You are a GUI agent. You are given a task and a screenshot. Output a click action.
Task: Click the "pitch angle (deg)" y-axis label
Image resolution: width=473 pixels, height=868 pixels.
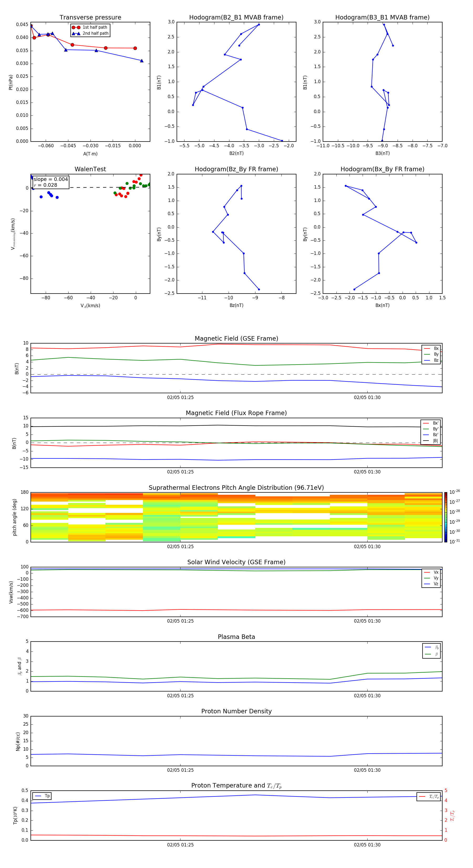(x=14, y=517)
